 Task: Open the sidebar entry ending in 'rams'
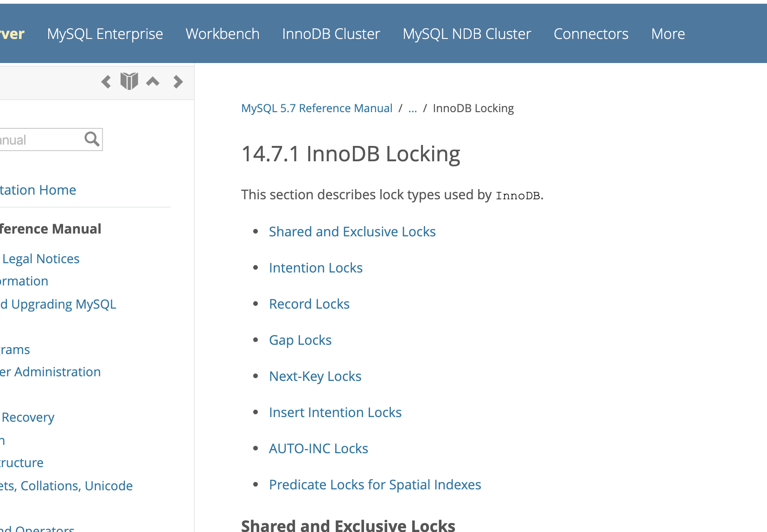point(15,350)
